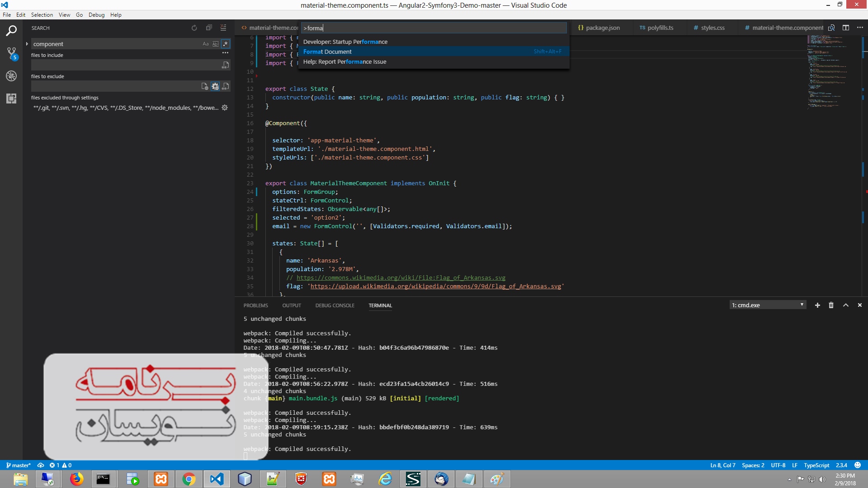Image resolution: width=868 pixels, height=488 pixels.
Task: Kill the terminal with the trash icon
Action: (x=831, y=305)
